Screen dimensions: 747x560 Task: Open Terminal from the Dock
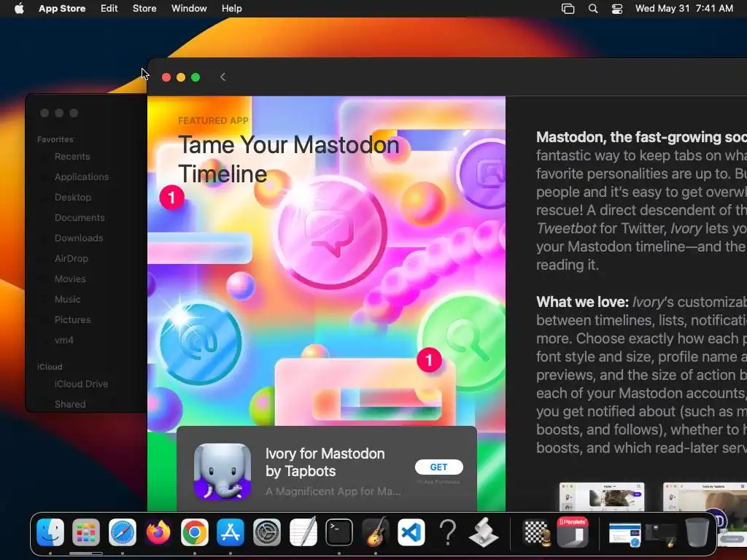(339, 532)
